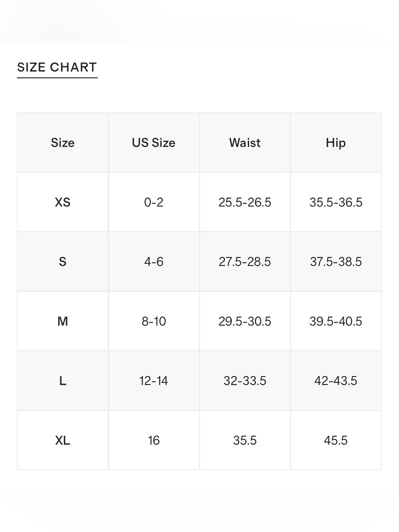
Task: Select the L size cell
Action: (x=63, y=381)
